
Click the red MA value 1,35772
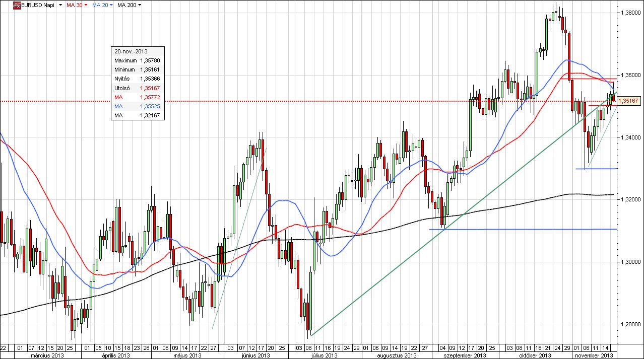pos(150,97)
